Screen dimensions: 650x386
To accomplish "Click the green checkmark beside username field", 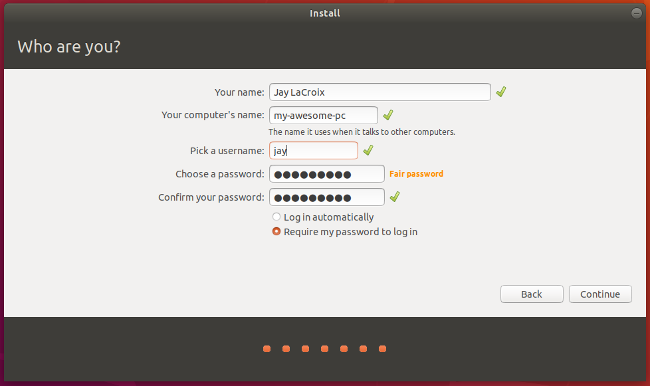I will (368, 150).
